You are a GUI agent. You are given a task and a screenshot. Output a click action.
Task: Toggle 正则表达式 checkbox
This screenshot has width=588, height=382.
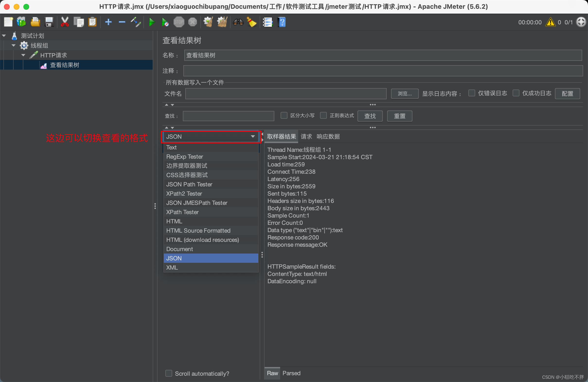[x=323, y=116]
